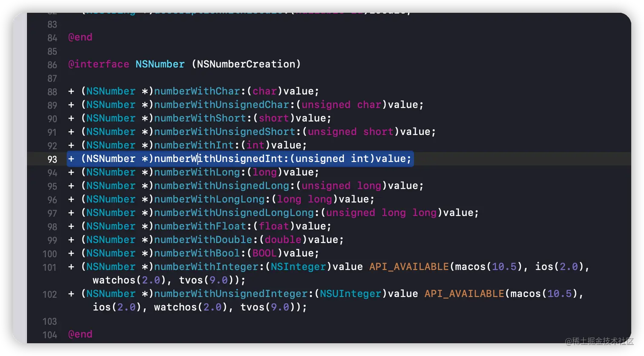
Task: Click the NSInteger type on line 101
Action: pos(298,267)
